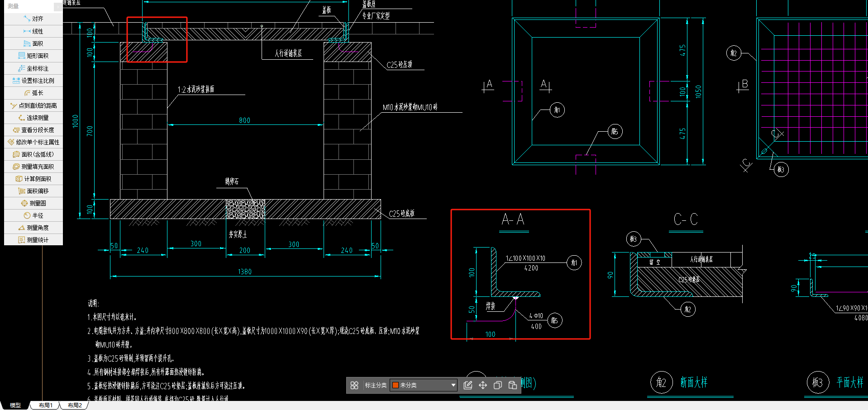
Task: Click the 鹅卵石 pebble label
Action: (232, 181)
